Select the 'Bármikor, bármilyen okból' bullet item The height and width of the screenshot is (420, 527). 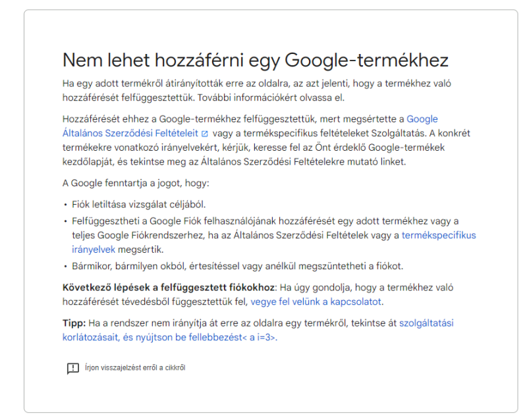(x=237, y=266)
